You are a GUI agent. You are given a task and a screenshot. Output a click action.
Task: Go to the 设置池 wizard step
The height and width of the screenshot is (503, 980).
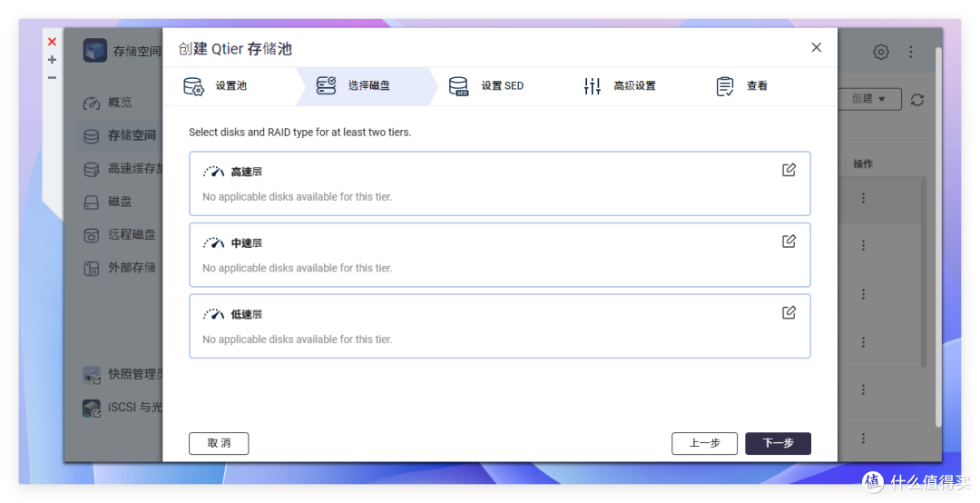[x=231, y=85]
